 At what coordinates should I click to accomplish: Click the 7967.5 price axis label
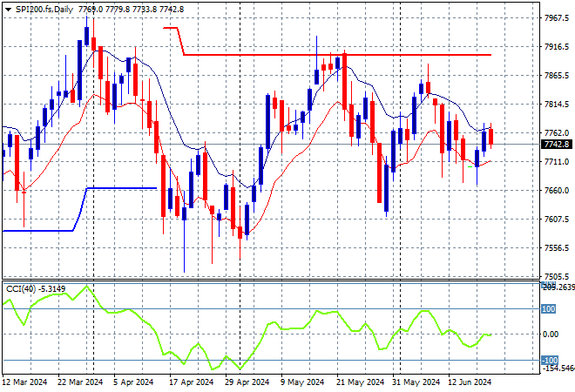[557, 17]
